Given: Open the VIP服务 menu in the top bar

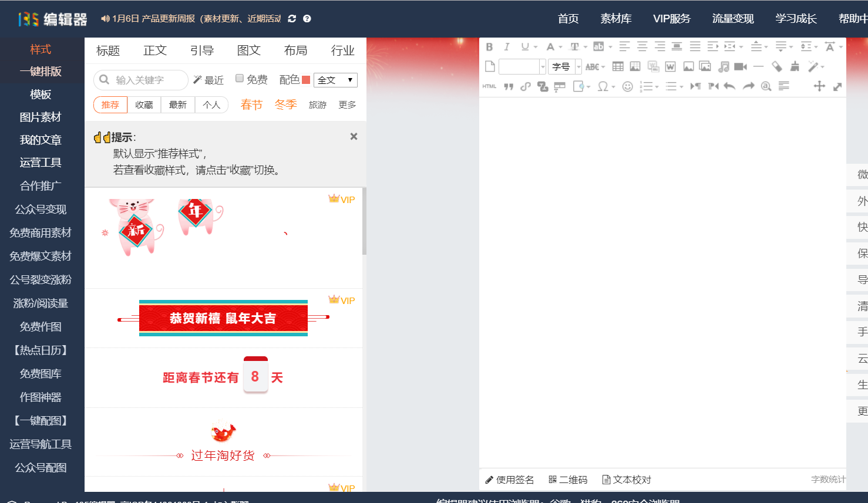Looking at the screenshot, I should tap(671, 18).
